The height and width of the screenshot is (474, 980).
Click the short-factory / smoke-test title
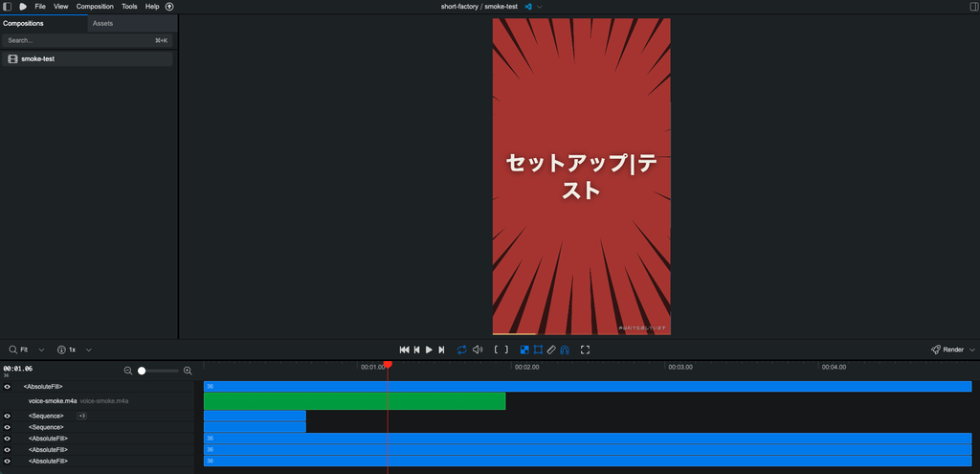[479, 7]
